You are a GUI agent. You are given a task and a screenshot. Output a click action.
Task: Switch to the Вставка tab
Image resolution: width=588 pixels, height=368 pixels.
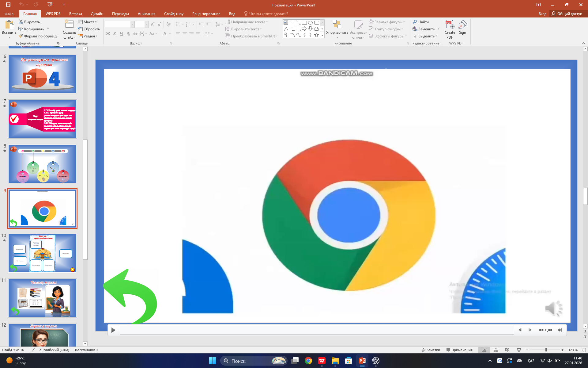[x=75, y=14]
